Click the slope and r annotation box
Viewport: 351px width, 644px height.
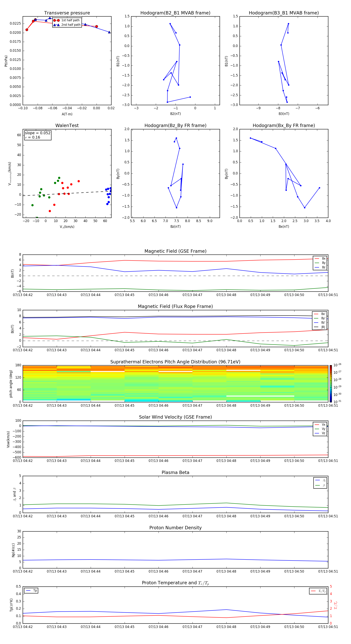click(38, 135)
